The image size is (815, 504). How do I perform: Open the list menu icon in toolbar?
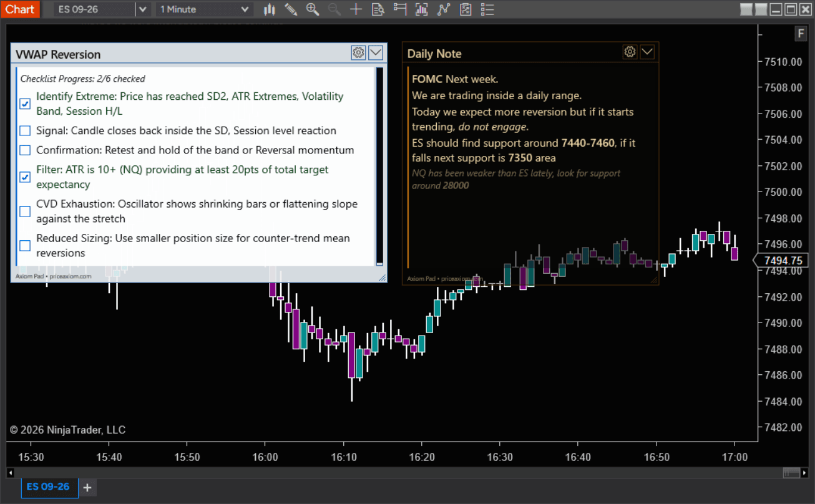point(487,9)
